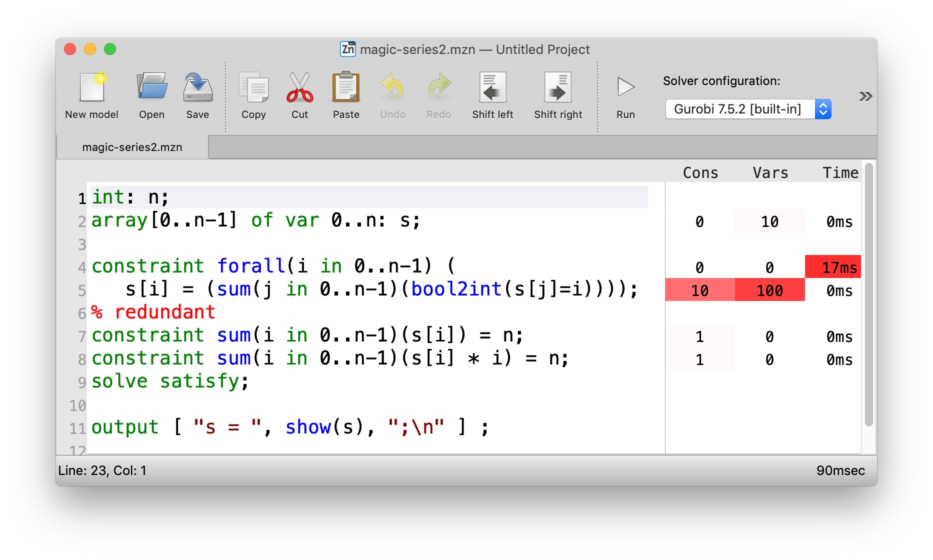This screenshot has height=560, width=933.
Task: Click the New model icon
Action: pos(92,88)
